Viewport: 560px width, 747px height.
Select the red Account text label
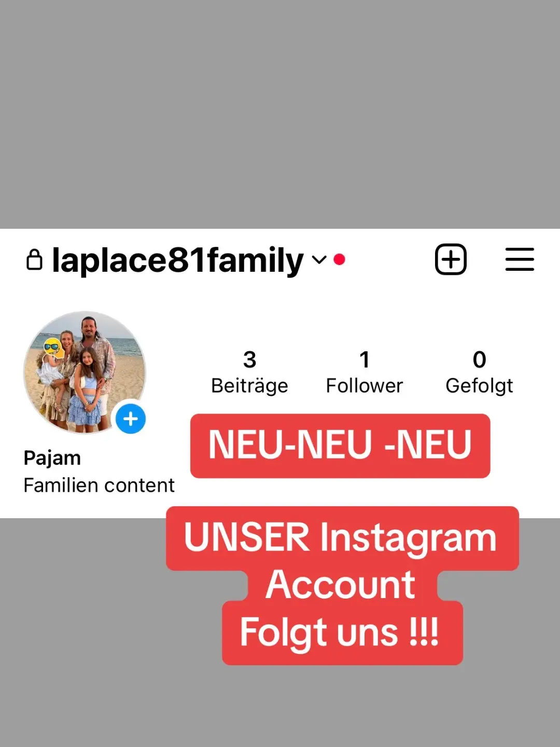click(x=342, y=585)
